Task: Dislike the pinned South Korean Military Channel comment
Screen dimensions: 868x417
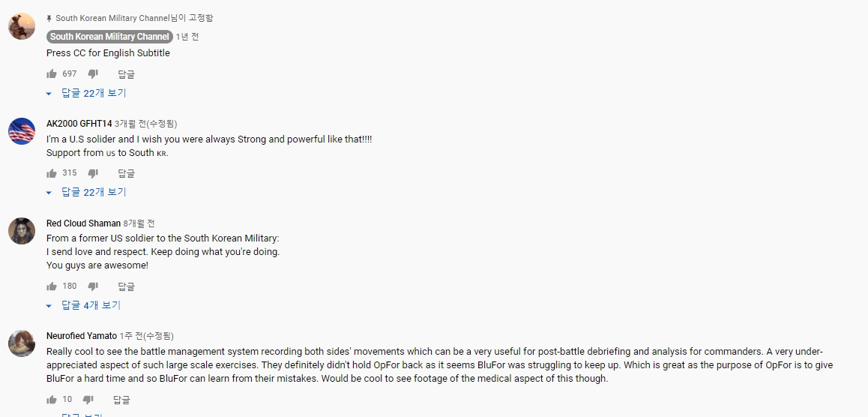Action: [93, 73]
